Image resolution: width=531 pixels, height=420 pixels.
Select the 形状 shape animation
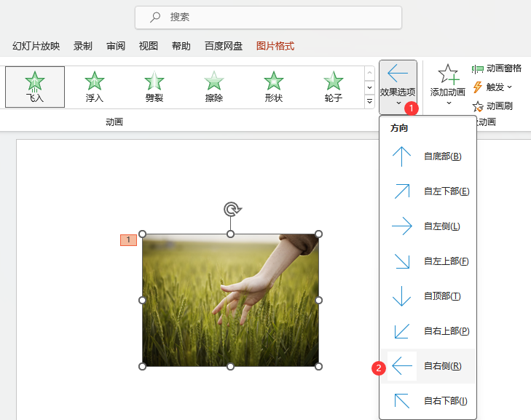(274, 87)
